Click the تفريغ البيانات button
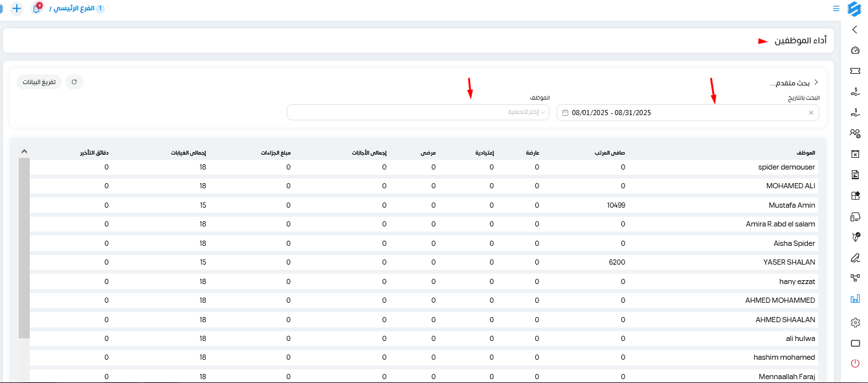Screen dimensions: 868x383 pos(39,82)
